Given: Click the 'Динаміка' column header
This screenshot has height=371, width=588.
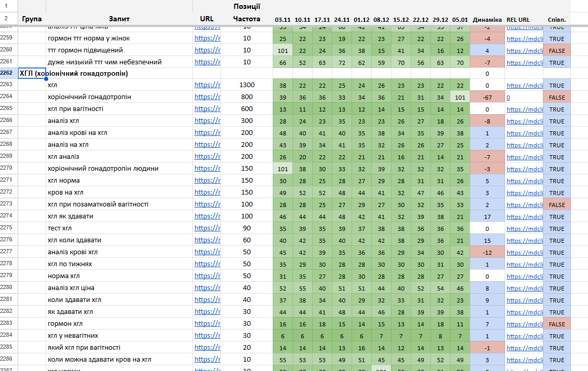Looking at the screenshot, I should 487,20.
